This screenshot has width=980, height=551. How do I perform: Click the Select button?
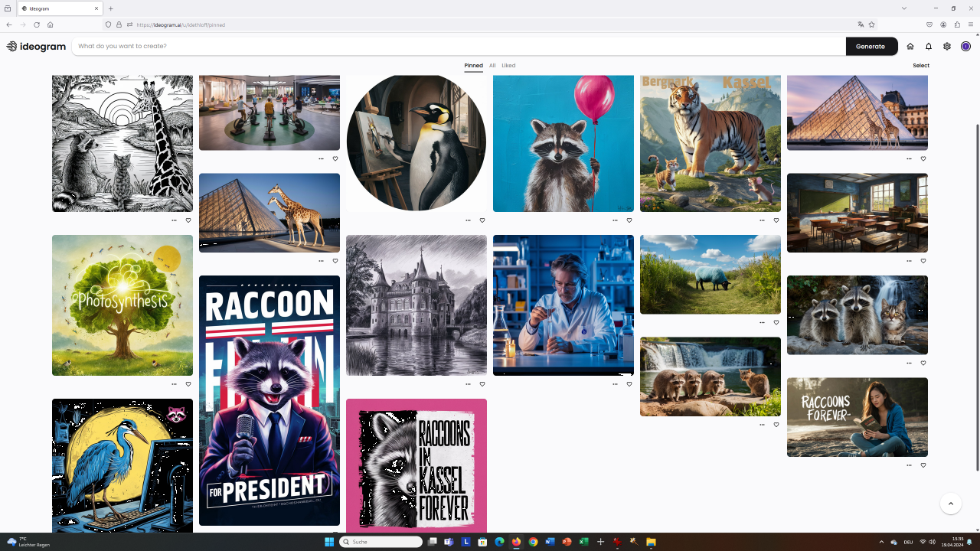click(x=921, y=66)
